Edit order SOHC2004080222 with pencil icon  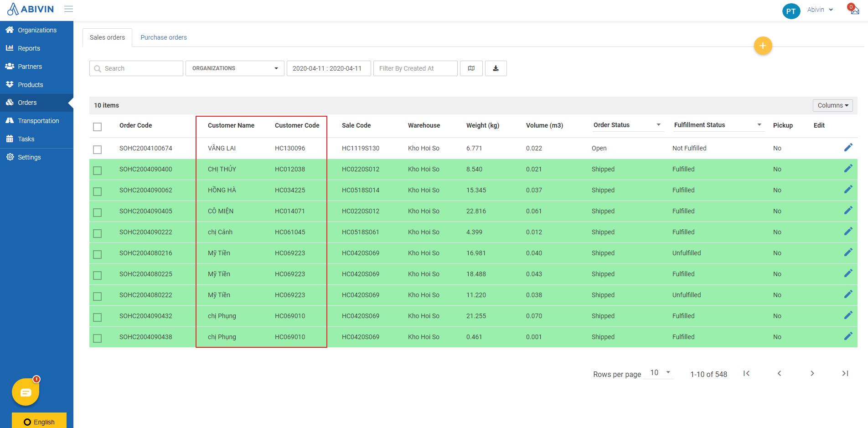(x=848, y=294)
